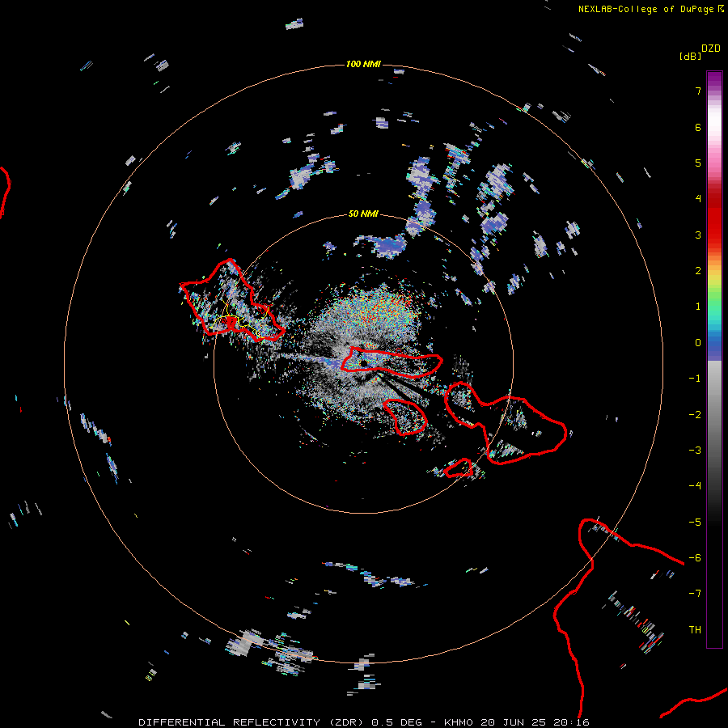Click the 100 NMI range ring label
The width and height of the screenshot is (728, 728).
363,64
